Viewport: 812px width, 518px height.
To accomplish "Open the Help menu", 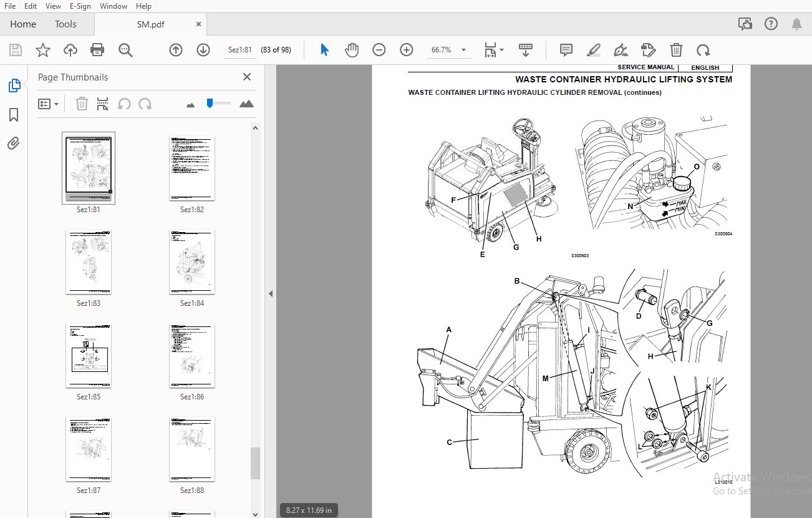I will coord(143,6).
